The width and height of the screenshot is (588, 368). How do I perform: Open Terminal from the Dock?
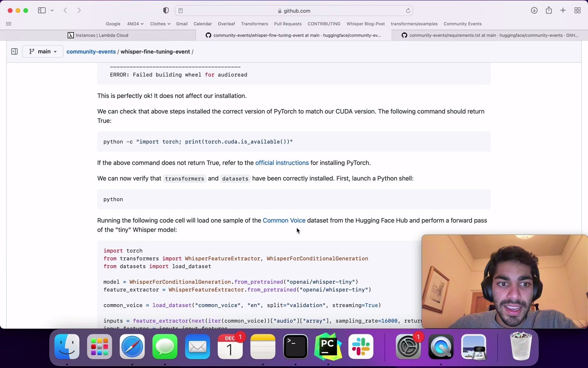pyautogui.click(x=295, y=347)
